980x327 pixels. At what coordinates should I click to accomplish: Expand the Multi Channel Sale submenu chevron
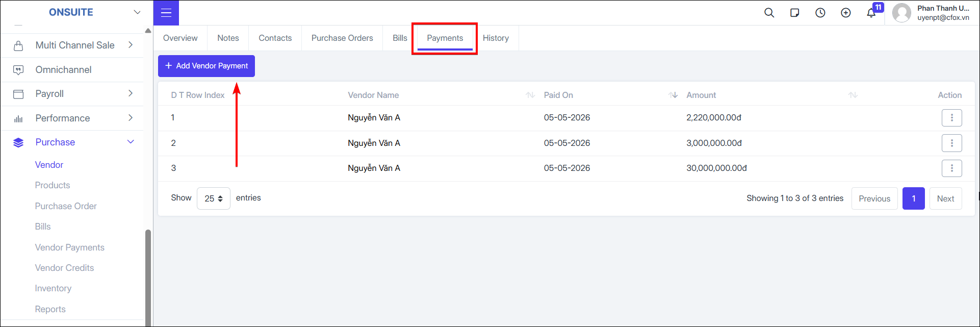pos(131,45)
